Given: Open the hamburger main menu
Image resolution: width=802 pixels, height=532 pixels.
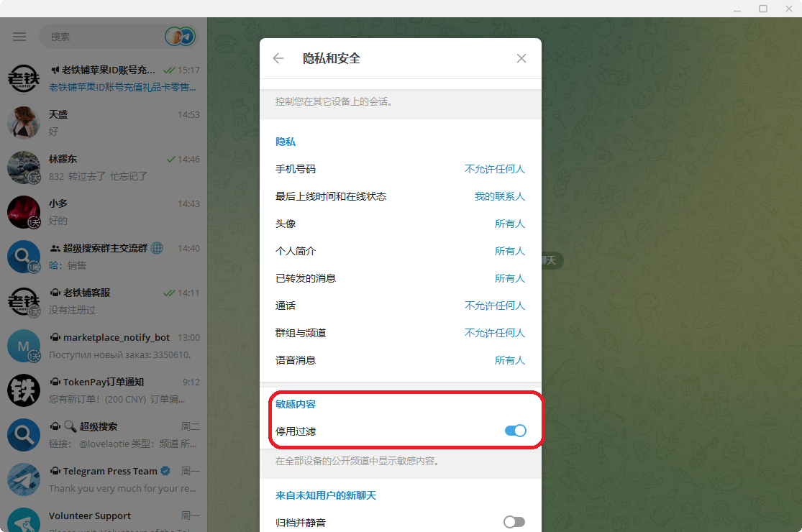Looking at the screenshot, I should [19, 37].
